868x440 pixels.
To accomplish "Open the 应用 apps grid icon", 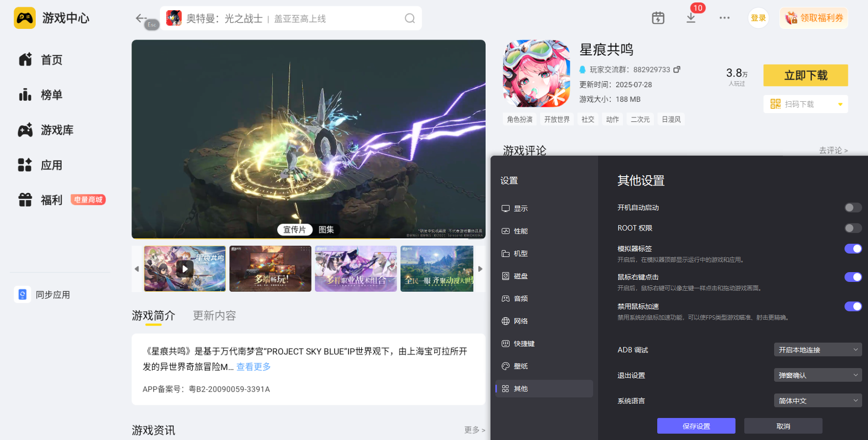I will tap(25, 165).
